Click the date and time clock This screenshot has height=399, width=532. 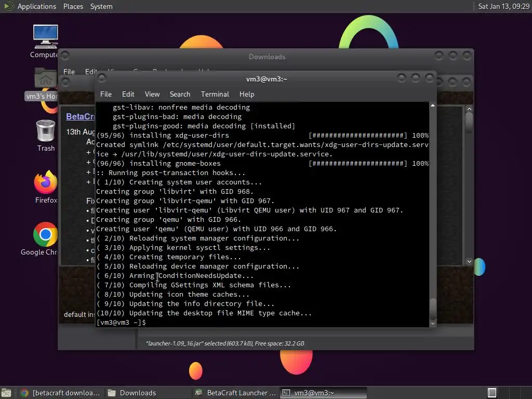click(x=503, y=6)
